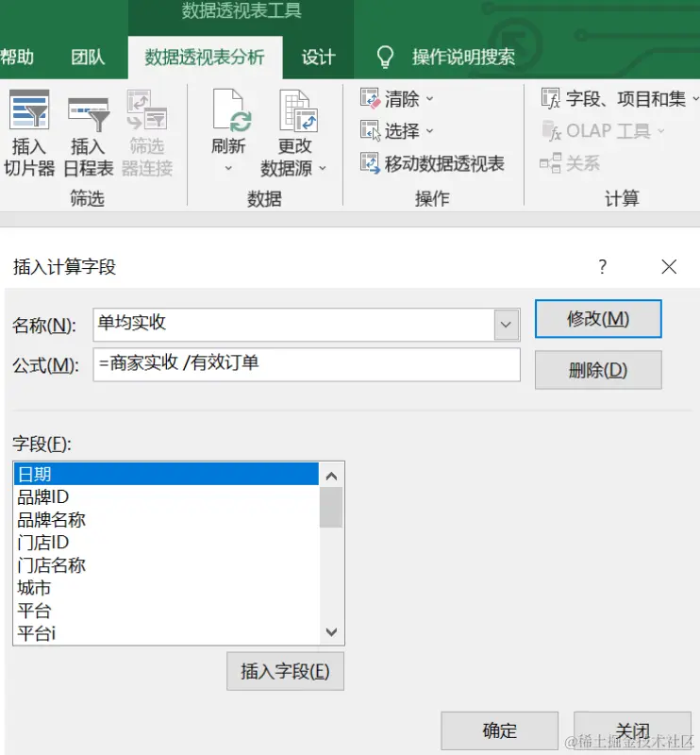Click field list scroll up arrow
The image size is (700, 755).
tap(331, 476)
